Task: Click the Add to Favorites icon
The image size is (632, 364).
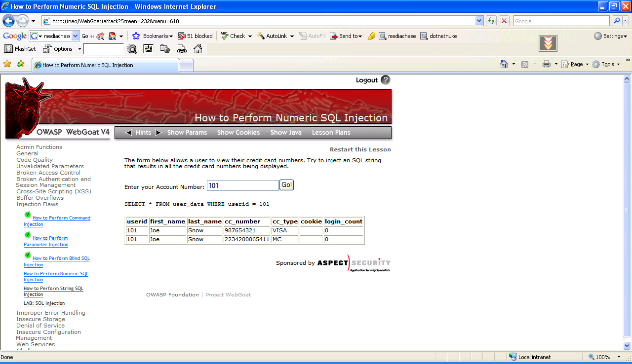Action: pos(20,64)
